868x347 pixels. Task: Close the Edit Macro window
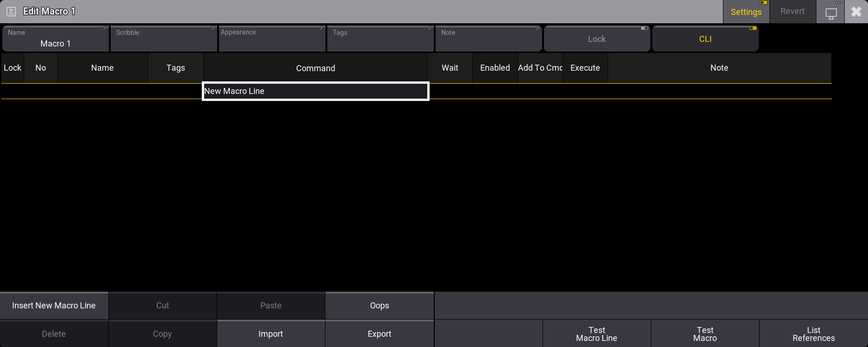pyautogui.click(x=856, y=12)
